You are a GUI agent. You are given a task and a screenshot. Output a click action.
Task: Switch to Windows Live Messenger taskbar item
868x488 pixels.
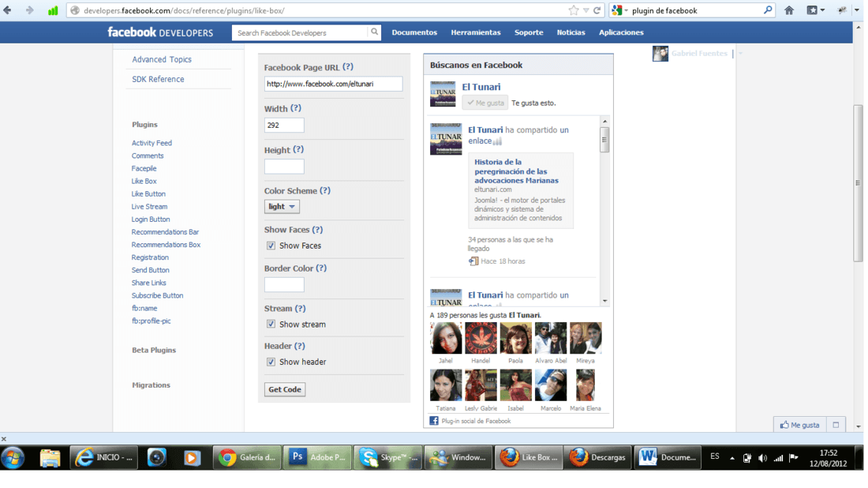[458, 457]
